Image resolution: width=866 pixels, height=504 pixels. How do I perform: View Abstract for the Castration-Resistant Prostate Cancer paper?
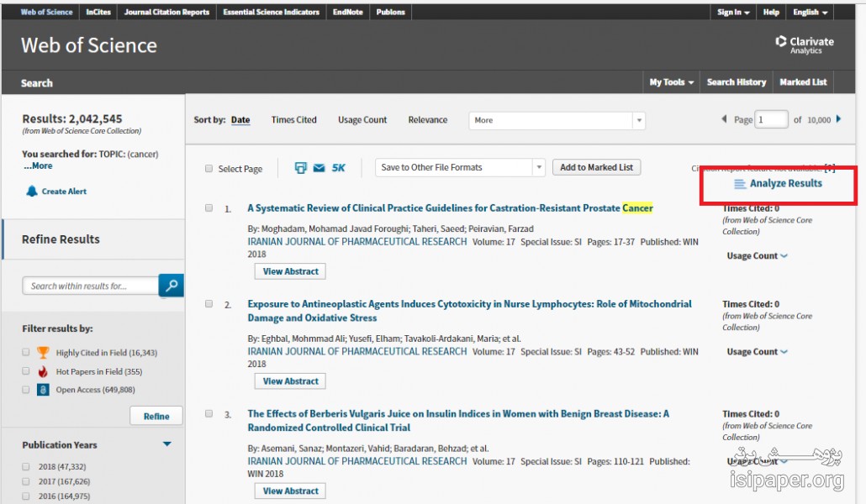coord(291,271)
